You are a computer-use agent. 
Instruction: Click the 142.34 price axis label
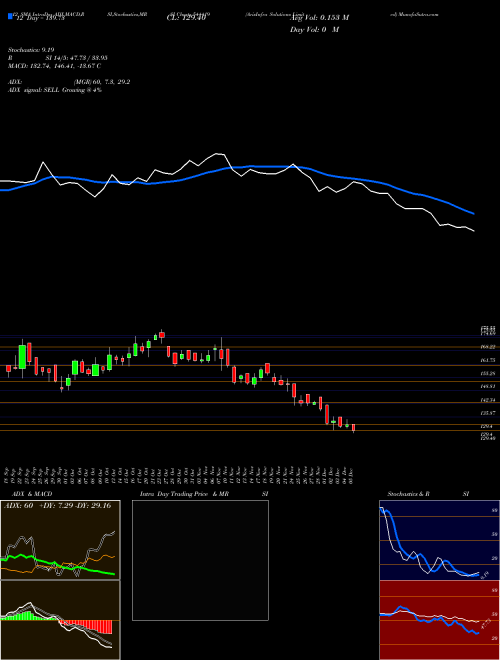click(488, 400)
